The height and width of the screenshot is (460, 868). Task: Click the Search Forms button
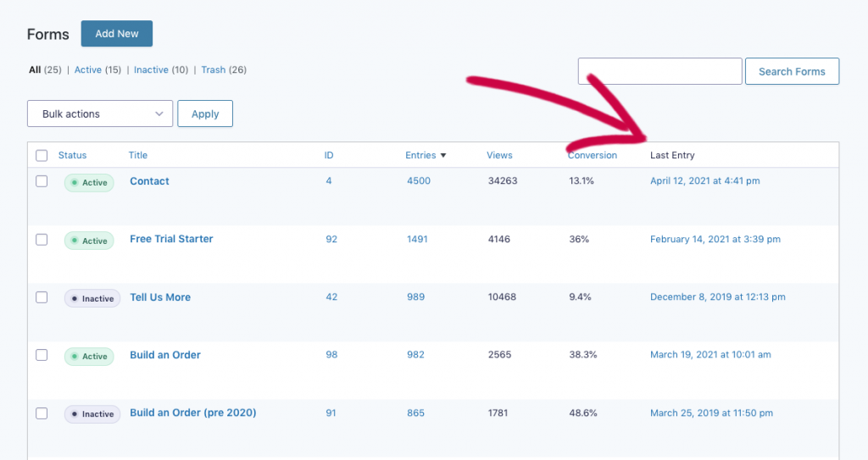[x=792, y=71]
